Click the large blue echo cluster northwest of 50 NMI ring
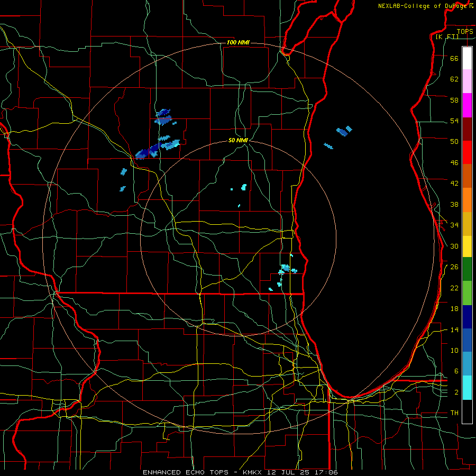This screenshot has width=476, height=476. (x=158, y=148)
